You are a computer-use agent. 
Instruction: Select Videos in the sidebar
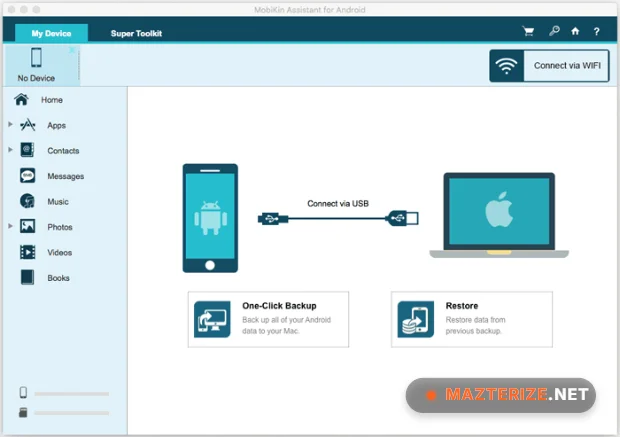click(x=60, y=252)
